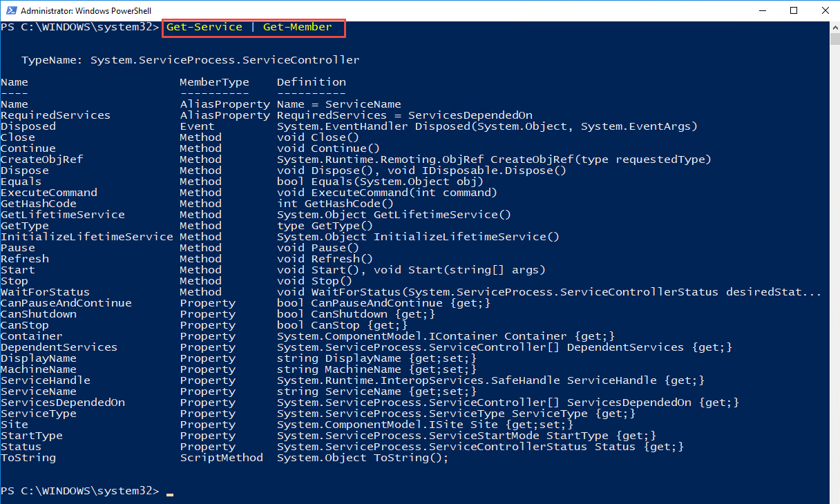This screenshot has width=840, height=504.
Task: Click the 'Dispose' method name
Action: coord(25,171)
